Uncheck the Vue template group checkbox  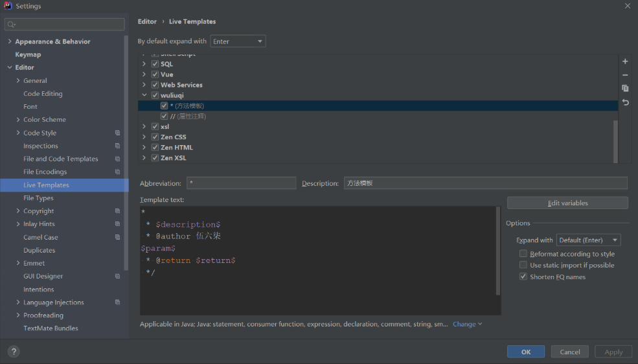155,74
